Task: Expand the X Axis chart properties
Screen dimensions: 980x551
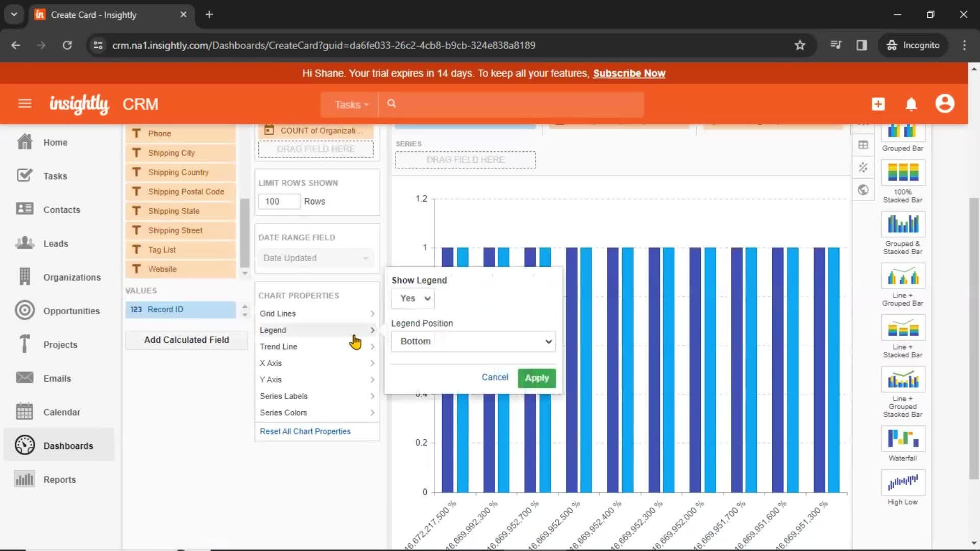Action: (x=316, y=363)
